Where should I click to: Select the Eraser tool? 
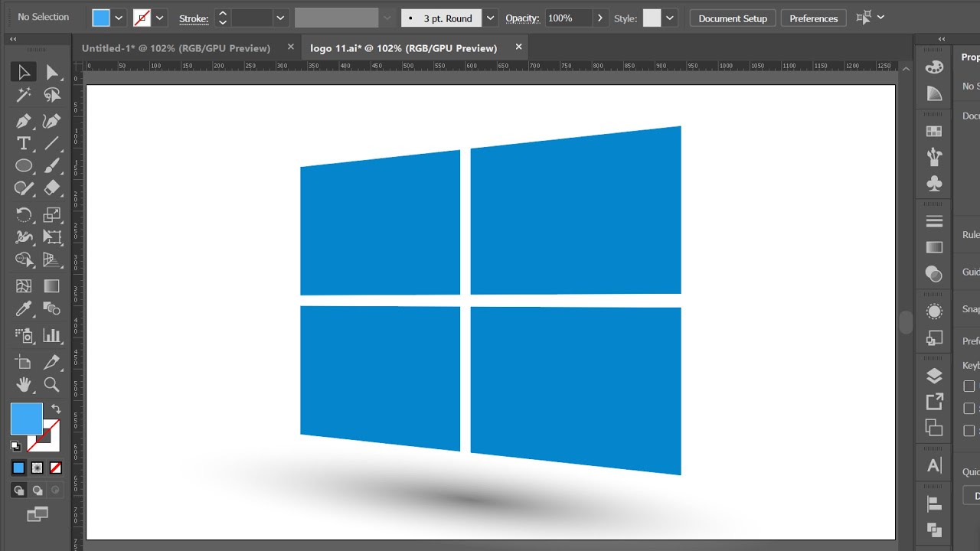(x=52, y=187)
